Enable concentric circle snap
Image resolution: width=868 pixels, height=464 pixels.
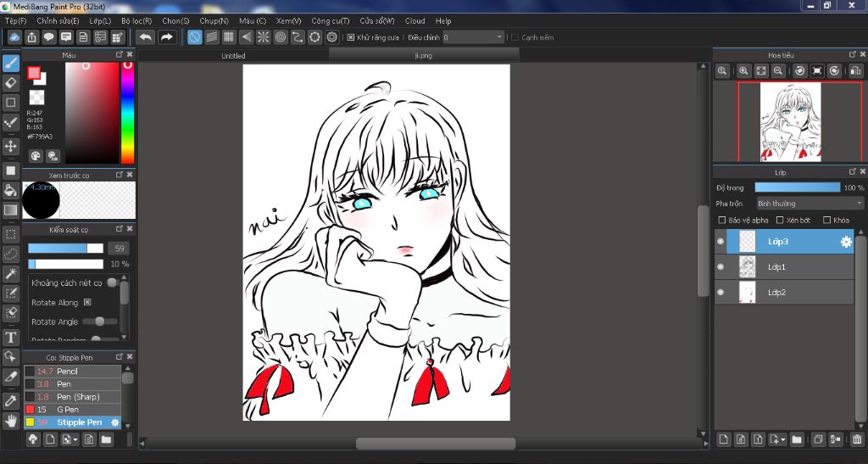click(x=281, y=37)
